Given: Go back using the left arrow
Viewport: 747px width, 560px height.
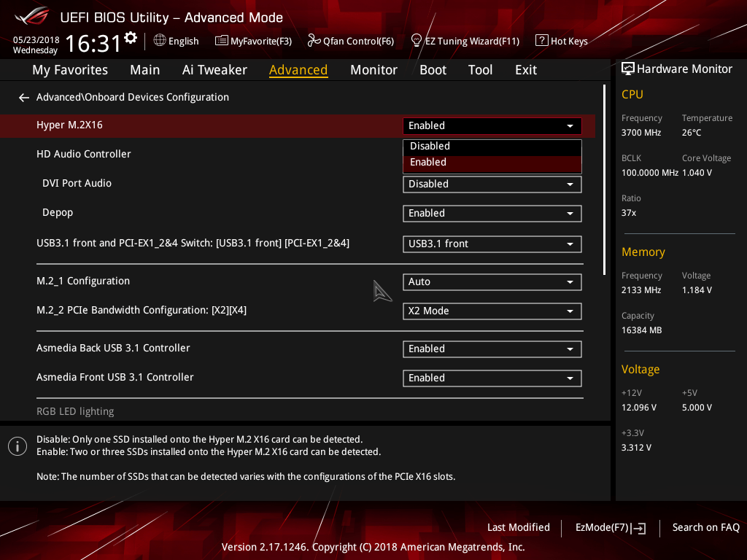Looking at the screenshot, I should [23, 97].
